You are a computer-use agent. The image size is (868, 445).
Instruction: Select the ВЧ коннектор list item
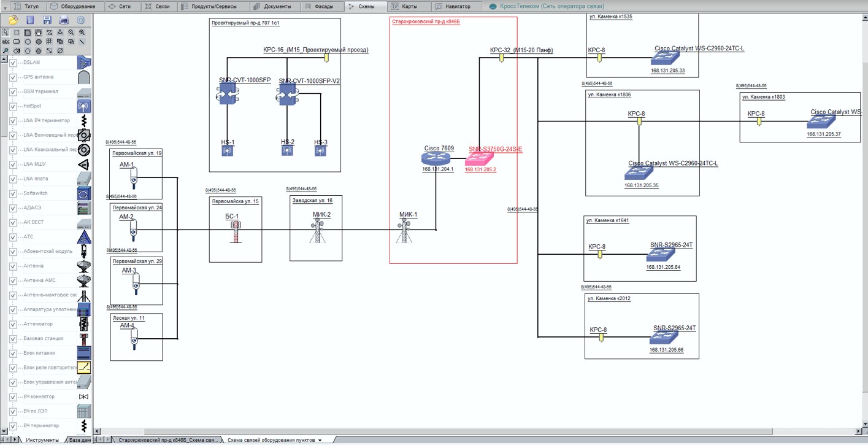[x=39, y=397]
